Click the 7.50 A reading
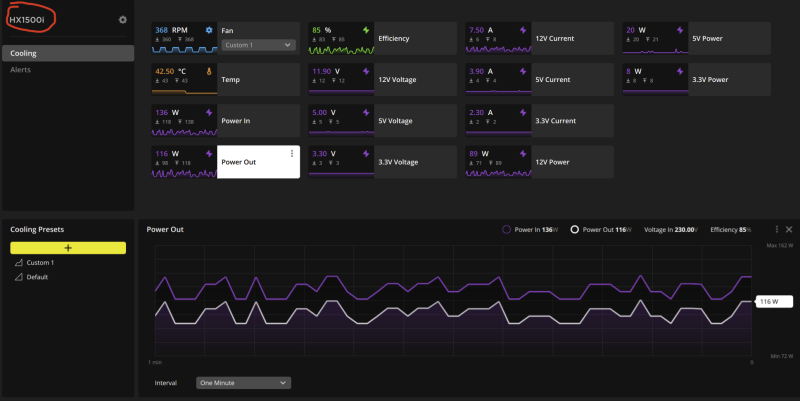This screenshot has width=800, height=401. click(x=481, y=30)
